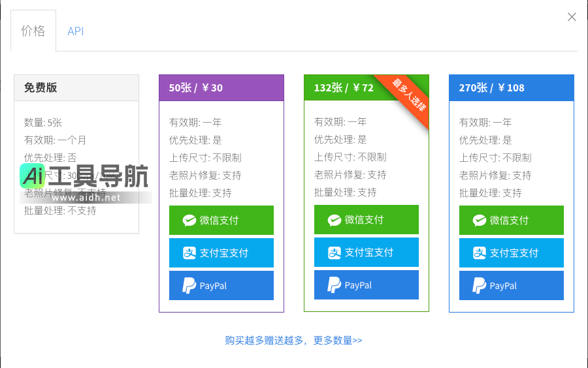
Task: Click Alipay icon in 50张 plan
Action: [x=189, y=253]
